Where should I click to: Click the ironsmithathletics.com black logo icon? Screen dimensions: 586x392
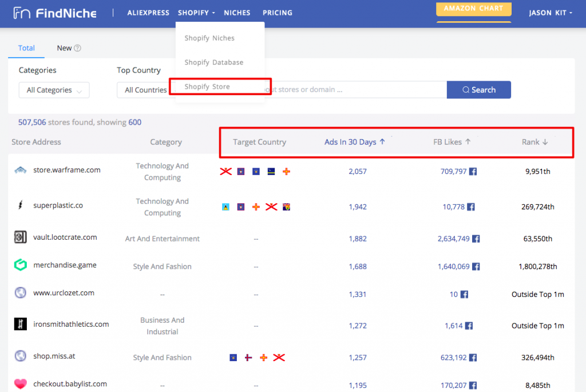click(x=21, y=324)
